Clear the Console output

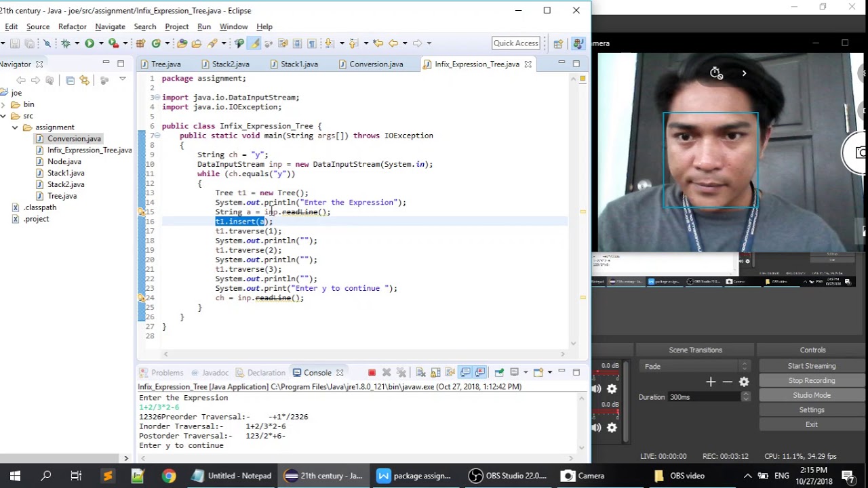[420, 372]
